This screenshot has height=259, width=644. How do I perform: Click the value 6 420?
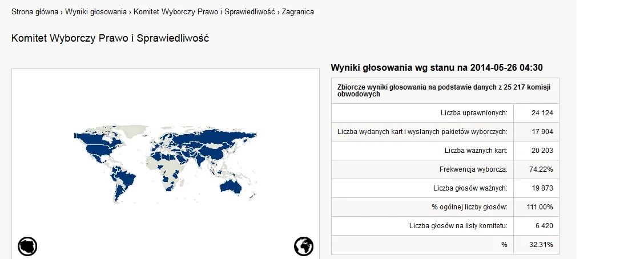pyautogui.click(x=544, y=226)
